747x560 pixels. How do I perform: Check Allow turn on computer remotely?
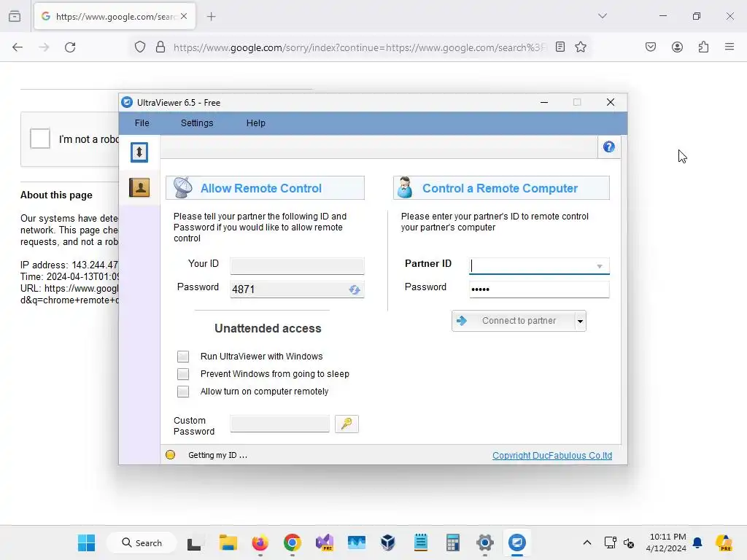tap(183, 392)
